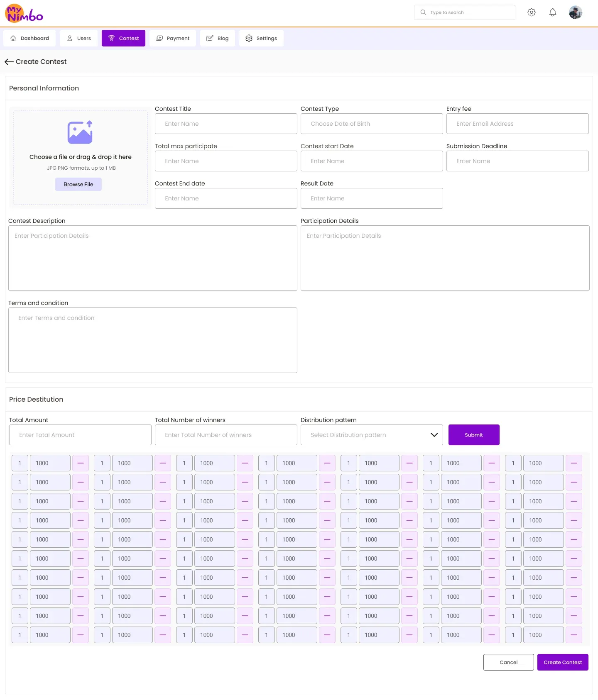Click the Participation Details text area
This screenshot has width=598, height=700.
click(445, 258)
